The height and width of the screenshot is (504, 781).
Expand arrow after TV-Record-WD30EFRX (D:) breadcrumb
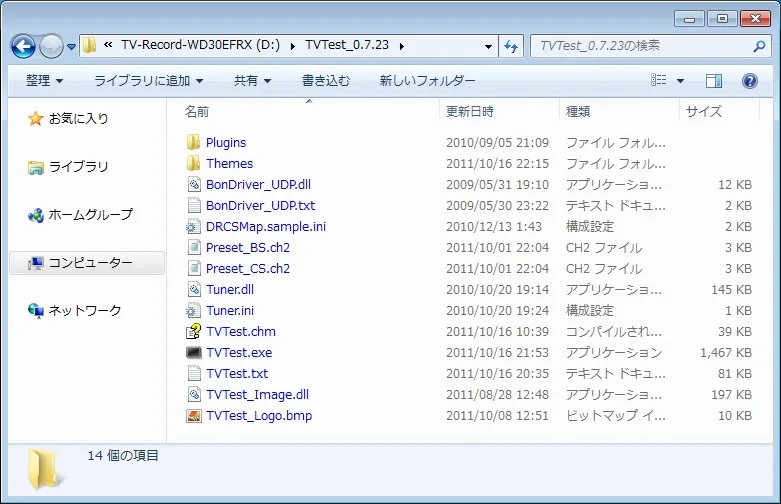coord(292,46)
